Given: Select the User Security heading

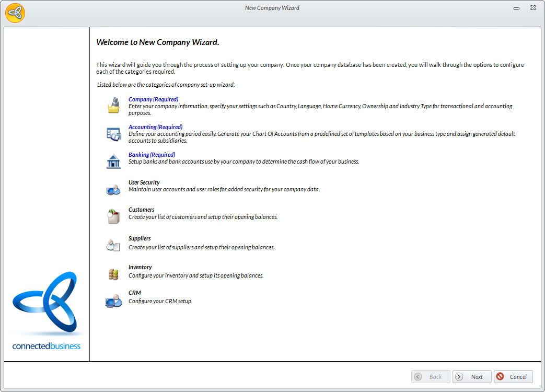Looking at the screenshot, I should click(x=144, y=182).
